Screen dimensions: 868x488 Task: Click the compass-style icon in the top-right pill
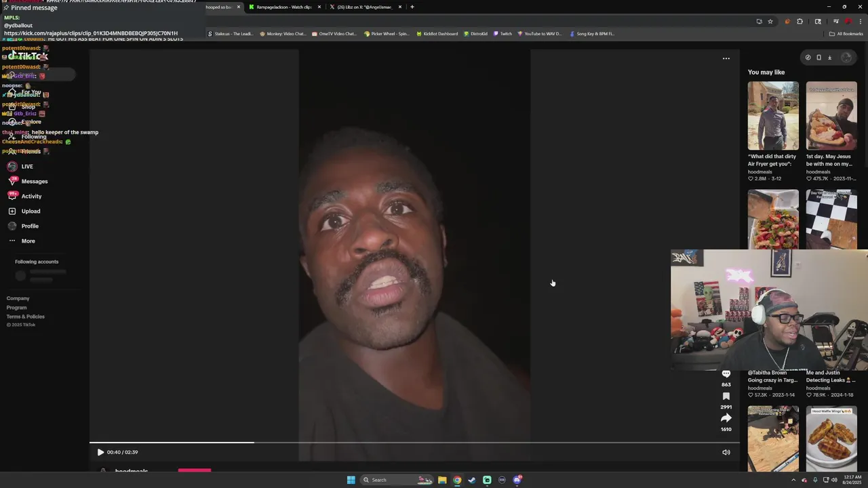[x=808, y=58]
